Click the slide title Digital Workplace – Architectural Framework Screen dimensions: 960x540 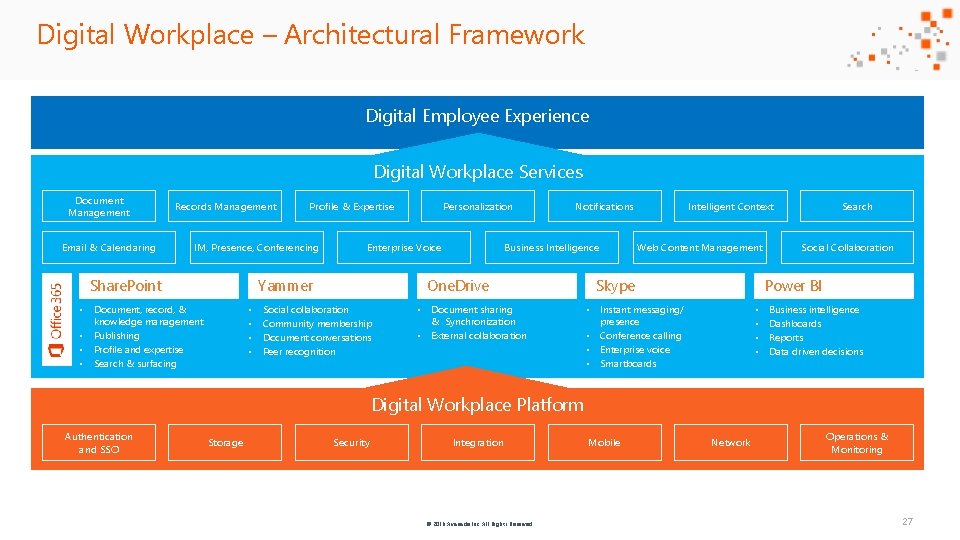tap(310, 34)
